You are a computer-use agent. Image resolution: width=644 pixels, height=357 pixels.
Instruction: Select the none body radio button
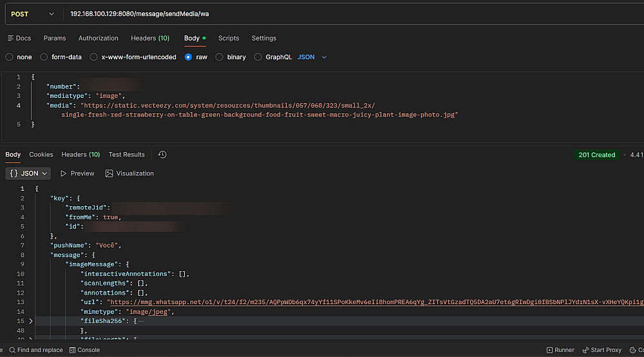click(9, 57)
